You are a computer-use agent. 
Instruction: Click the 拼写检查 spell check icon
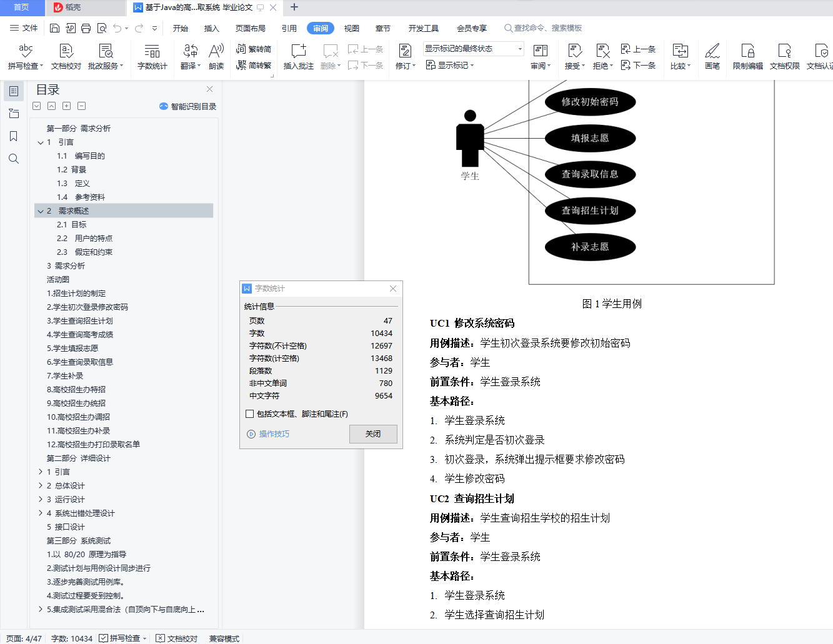pos(26,51)
